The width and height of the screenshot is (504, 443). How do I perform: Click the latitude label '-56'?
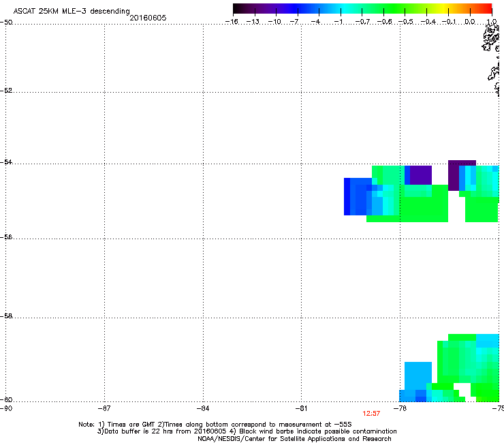click(x=6, y=236)
